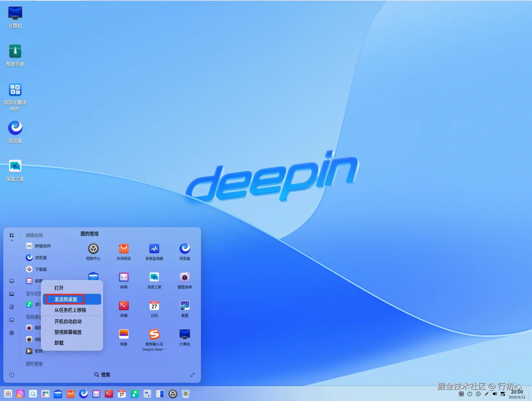Viewport: 532px width, 401px height.
Task: Open 系统监视器 in the launcher
Action: 154,252
